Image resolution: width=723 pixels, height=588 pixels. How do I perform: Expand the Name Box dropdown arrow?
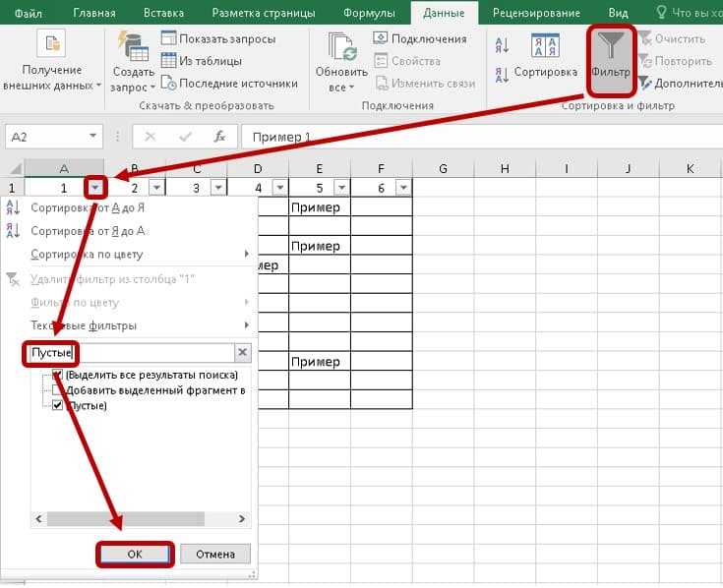click(92, 137)
